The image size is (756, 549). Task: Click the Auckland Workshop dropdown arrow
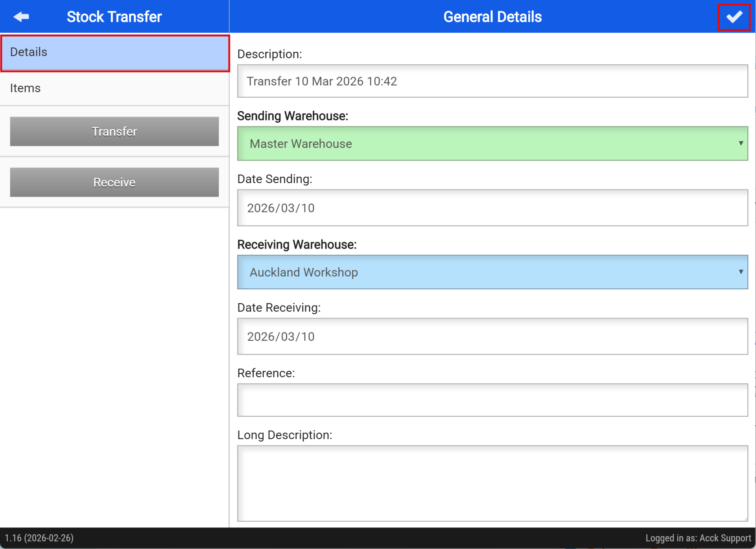(x=740, y=272)
